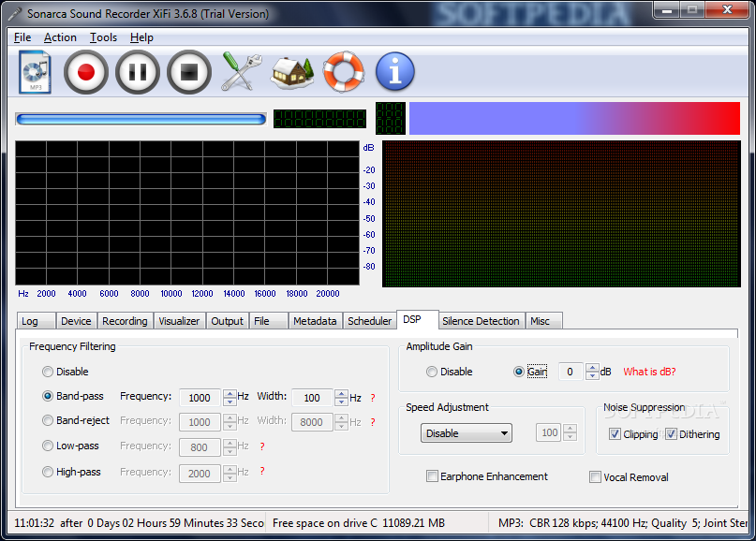Select the Low-pass filter option
The height and width of the screenshot is (541, 756).
pos(70,446)
